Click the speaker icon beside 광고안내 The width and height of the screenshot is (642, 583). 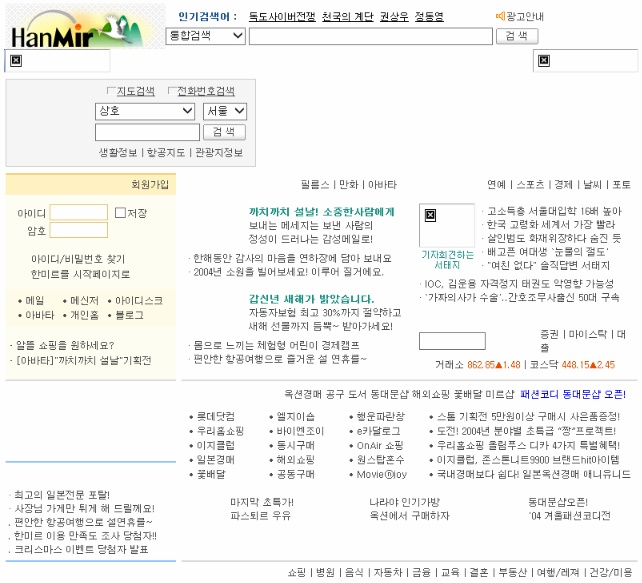[500, 17]
